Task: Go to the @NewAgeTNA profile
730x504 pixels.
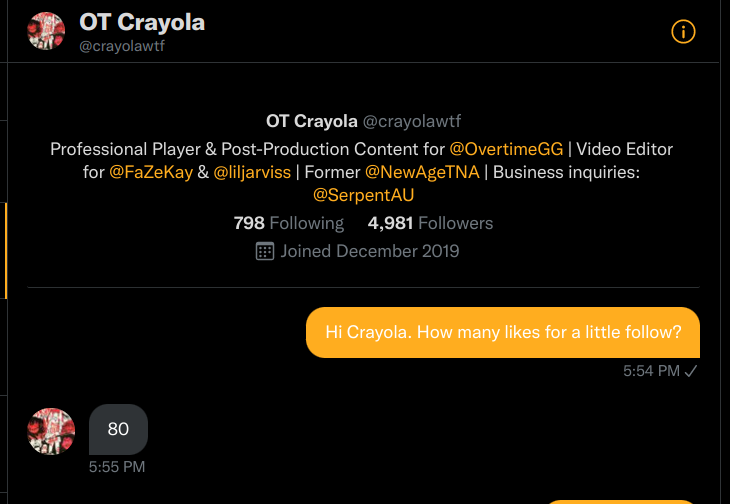Action: coord(422,172)
